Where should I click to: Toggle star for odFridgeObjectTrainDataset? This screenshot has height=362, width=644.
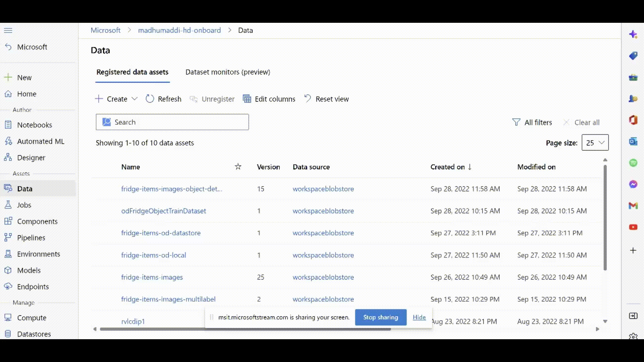point(238,211)
